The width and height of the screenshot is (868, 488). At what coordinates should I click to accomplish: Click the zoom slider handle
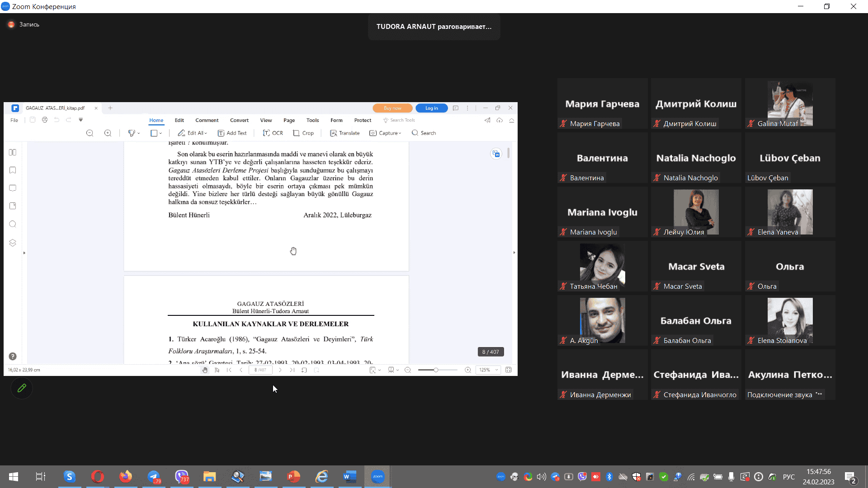coord(436,370)
